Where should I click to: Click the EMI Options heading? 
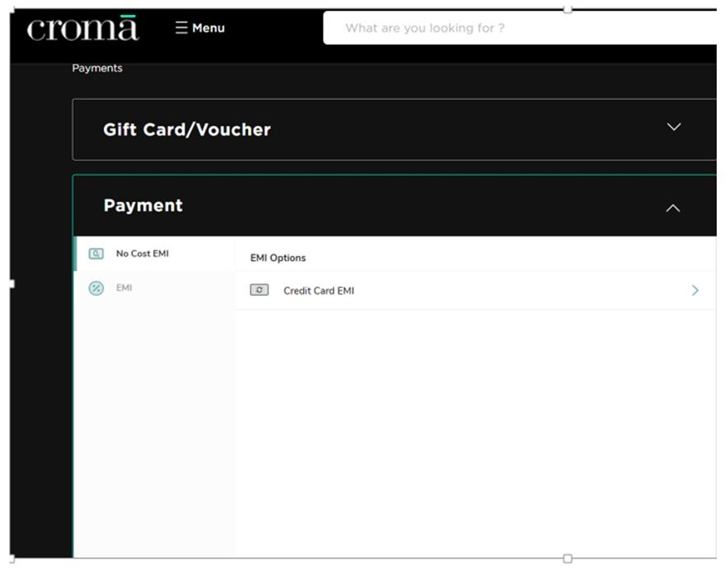point(278,258)
